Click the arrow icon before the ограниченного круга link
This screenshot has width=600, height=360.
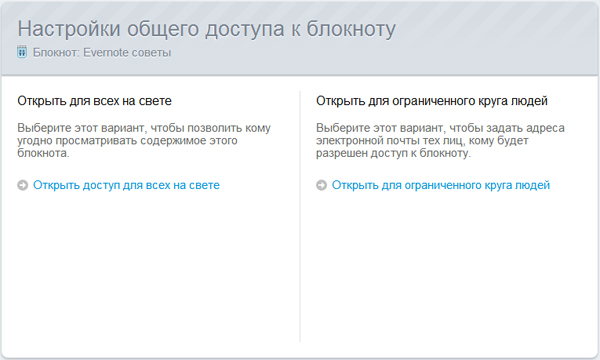(321, 185)
